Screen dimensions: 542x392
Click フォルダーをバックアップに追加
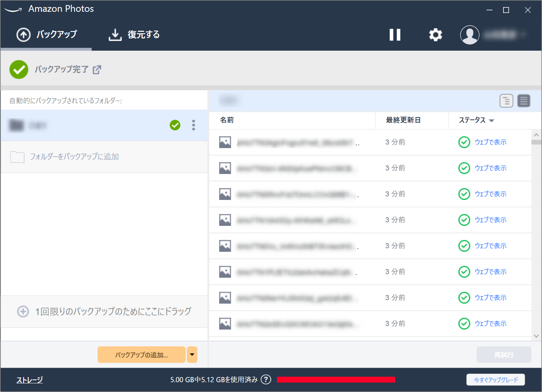click(x=104, y=157)
